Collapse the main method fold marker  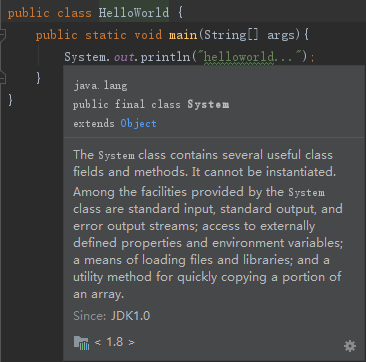(3, 35)
